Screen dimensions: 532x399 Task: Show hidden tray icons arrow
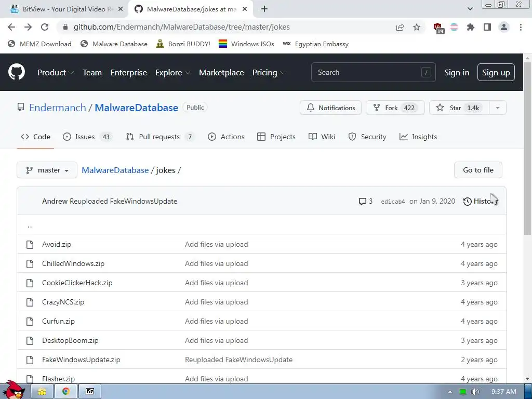click(x=450, y=392)
